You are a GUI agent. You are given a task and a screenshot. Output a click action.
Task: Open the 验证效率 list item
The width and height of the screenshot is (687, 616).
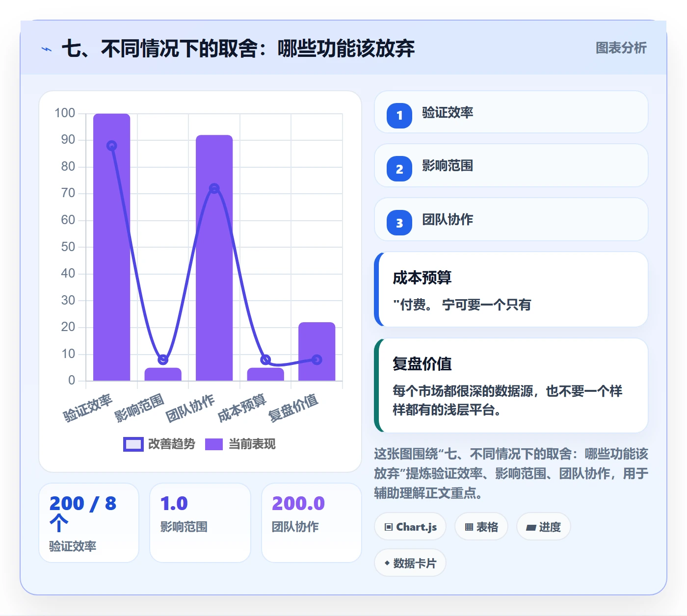coord(511,112)
